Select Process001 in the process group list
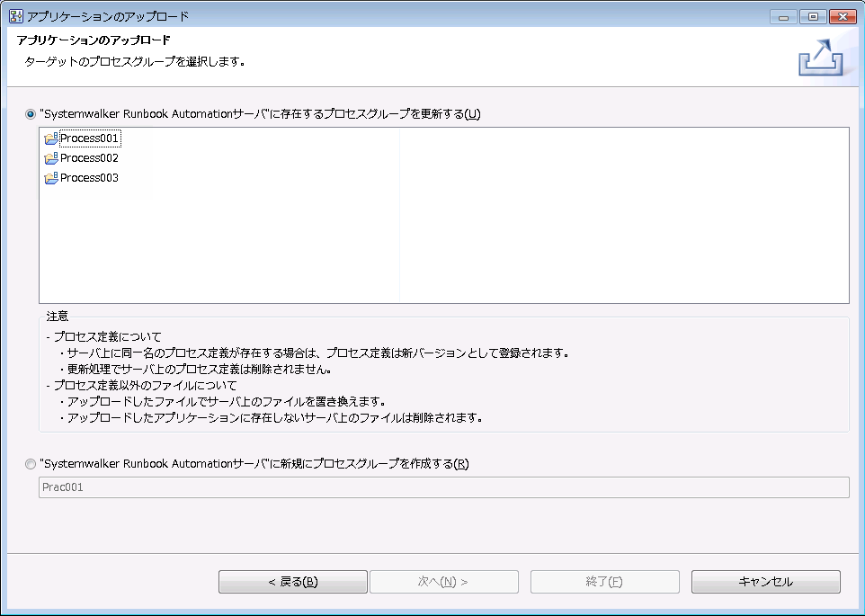The height and width of the screenshot is (616, 865). (89, 138)
